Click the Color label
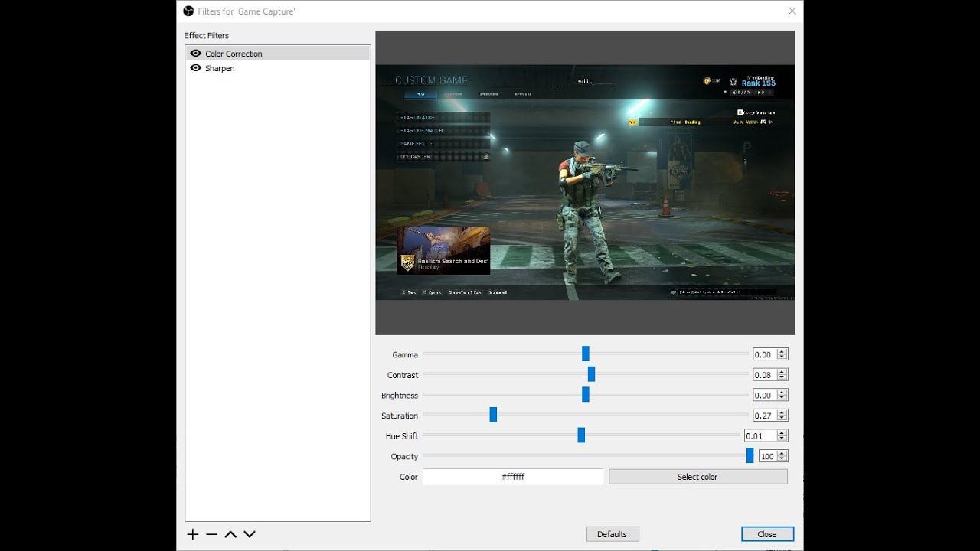Viewport: 980px width, 551px height. [409, 477]
